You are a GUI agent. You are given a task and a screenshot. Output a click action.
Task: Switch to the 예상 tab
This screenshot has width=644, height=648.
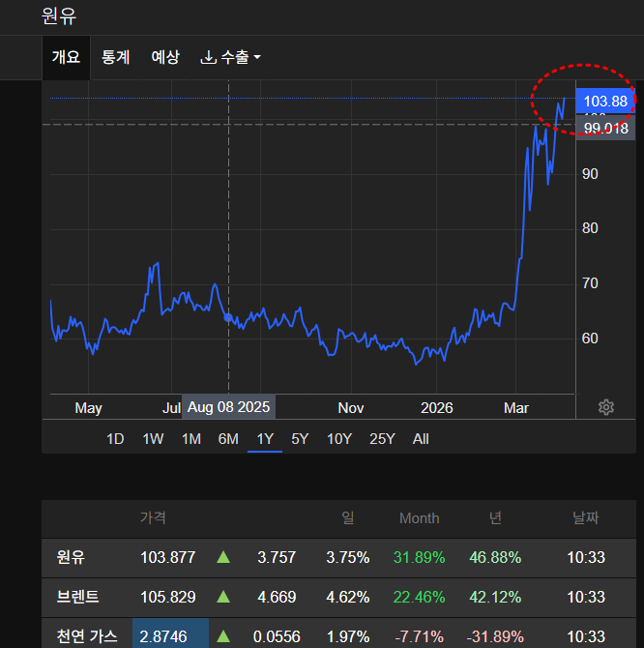(165, 57)
